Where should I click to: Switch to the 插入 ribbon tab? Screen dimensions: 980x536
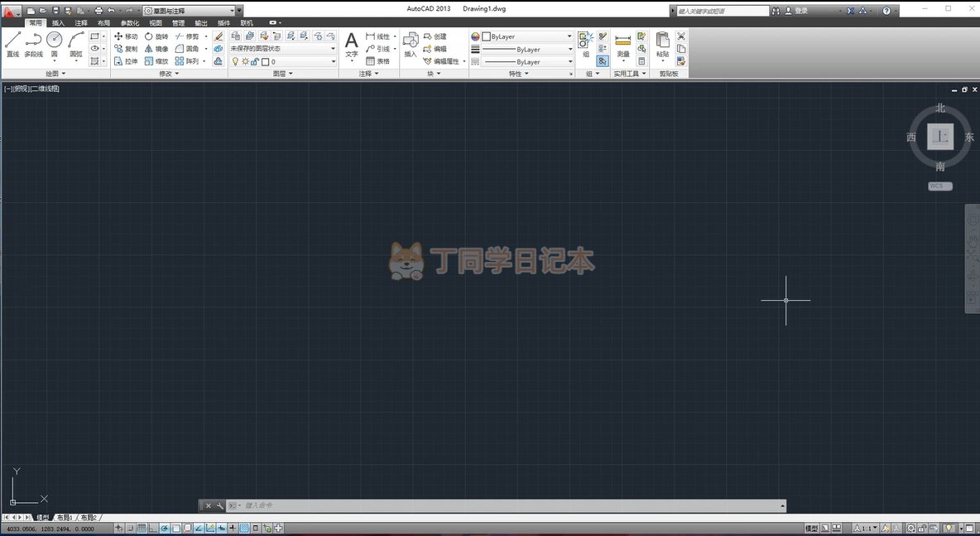pyautogui.click(x=58, y=23)
